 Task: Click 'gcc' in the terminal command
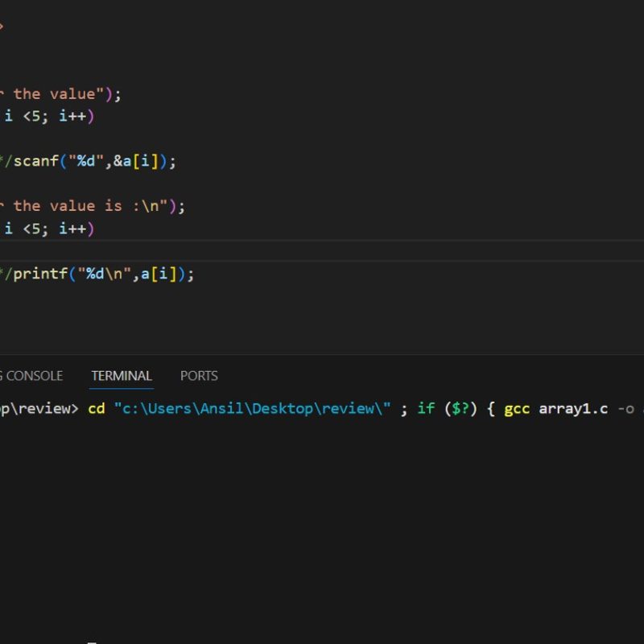517,410
